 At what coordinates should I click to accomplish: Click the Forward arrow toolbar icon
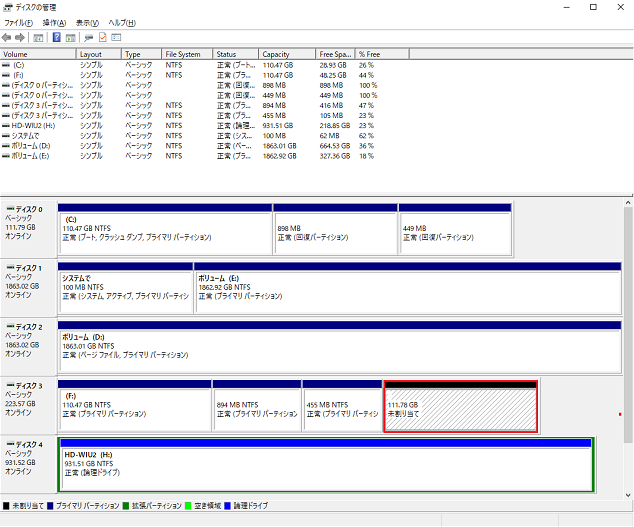19,38
